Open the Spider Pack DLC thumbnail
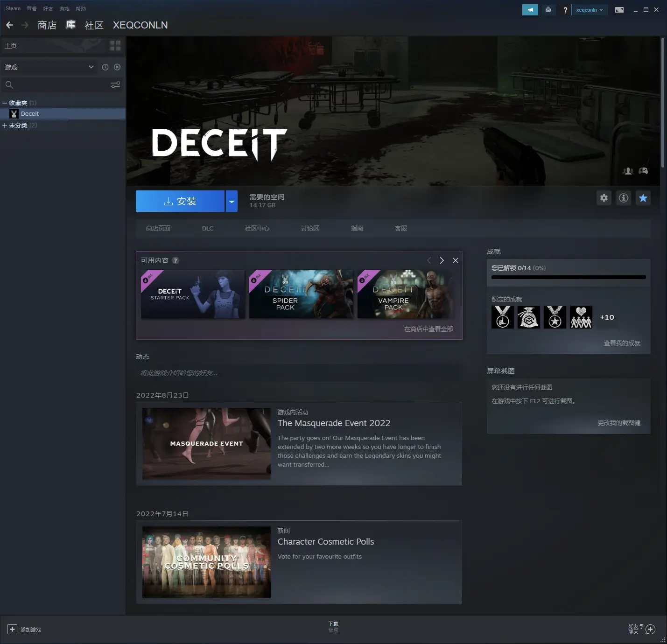The width and height of the screenshot is (667, 644). 302,294
